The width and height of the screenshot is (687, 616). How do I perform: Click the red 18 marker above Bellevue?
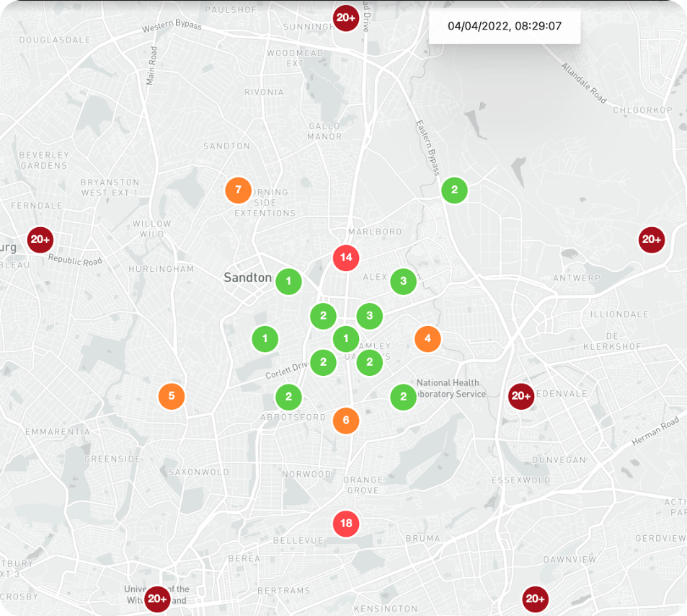[346, 524]
